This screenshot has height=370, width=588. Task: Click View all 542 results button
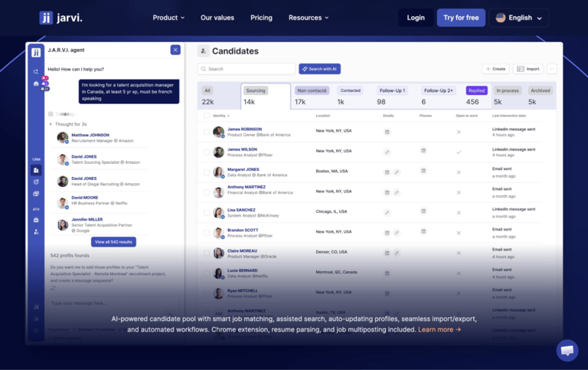pos(113,242)
